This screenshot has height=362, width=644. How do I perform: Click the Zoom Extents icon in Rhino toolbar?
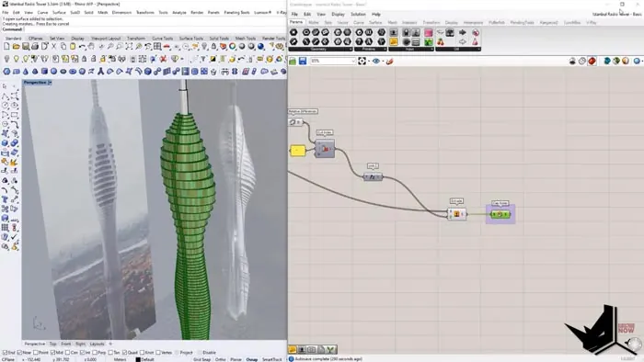130,46
